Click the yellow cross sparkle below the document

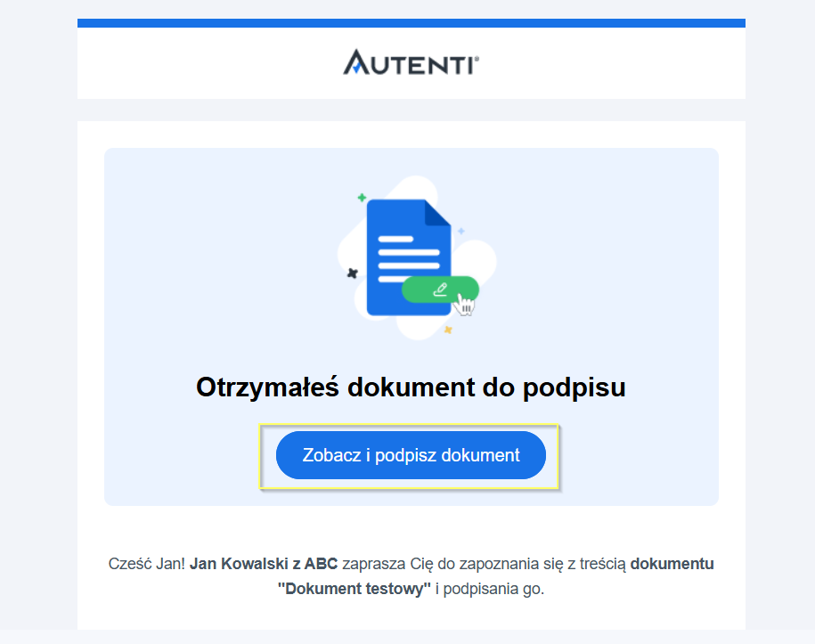448,330
